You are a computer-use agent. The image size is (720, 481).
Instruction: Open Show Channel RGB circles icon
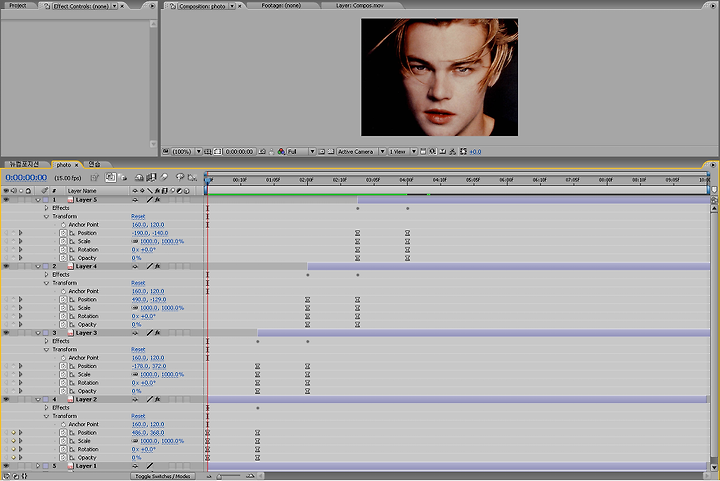[x=281, y=151]
